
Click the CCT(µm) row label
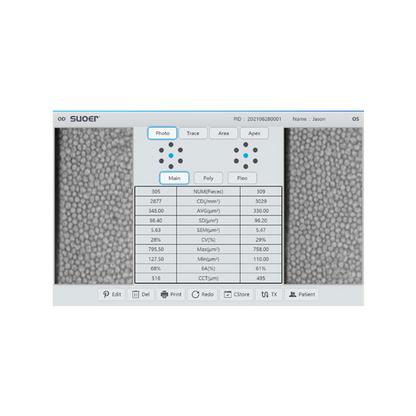tap(208, 278)
